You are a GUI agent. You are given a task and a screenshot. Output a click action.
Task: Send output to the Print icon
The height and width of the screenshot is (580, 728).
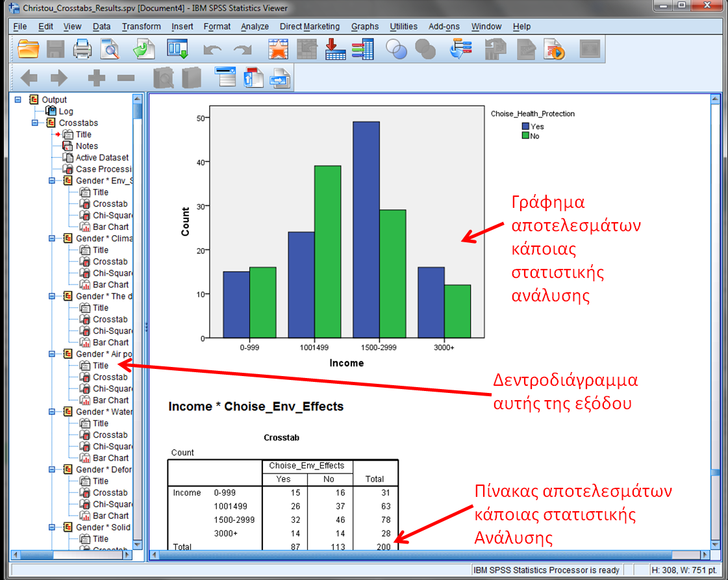tap(82, 49)
